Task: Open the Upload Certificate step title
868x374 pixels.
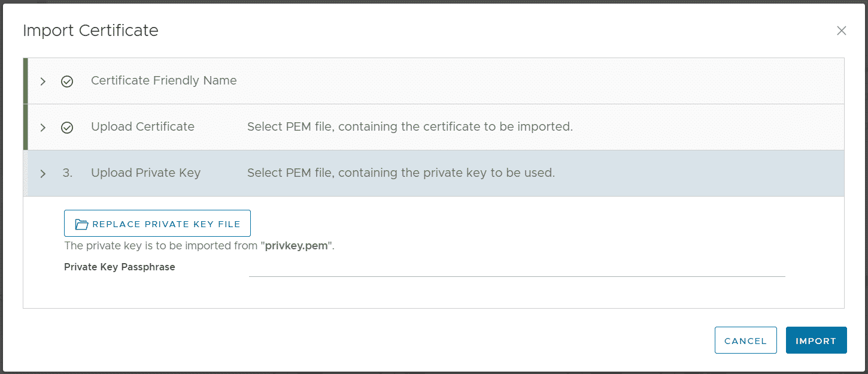Action: coord(142,126)
